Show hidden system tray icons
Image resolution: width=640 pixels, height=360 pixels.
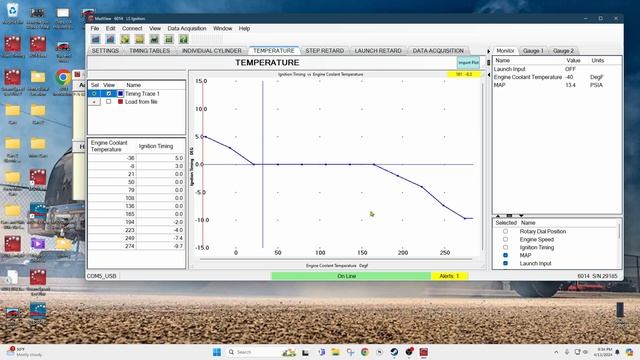556,352
